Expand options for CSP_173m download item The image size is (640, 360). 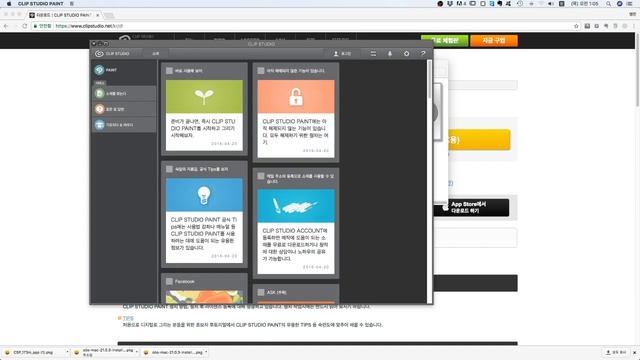[x=67, y=352]
